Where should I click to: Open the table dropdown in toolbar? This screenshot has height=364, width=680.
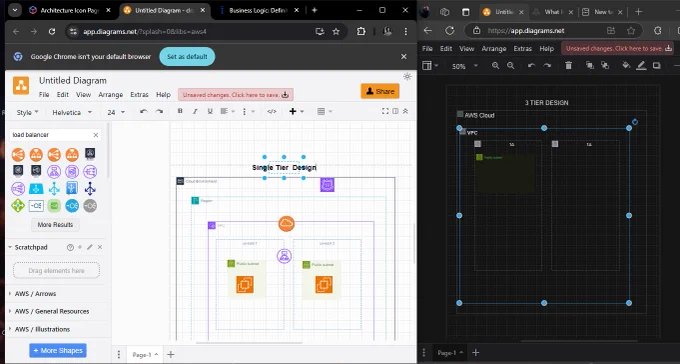pos(324,111)
